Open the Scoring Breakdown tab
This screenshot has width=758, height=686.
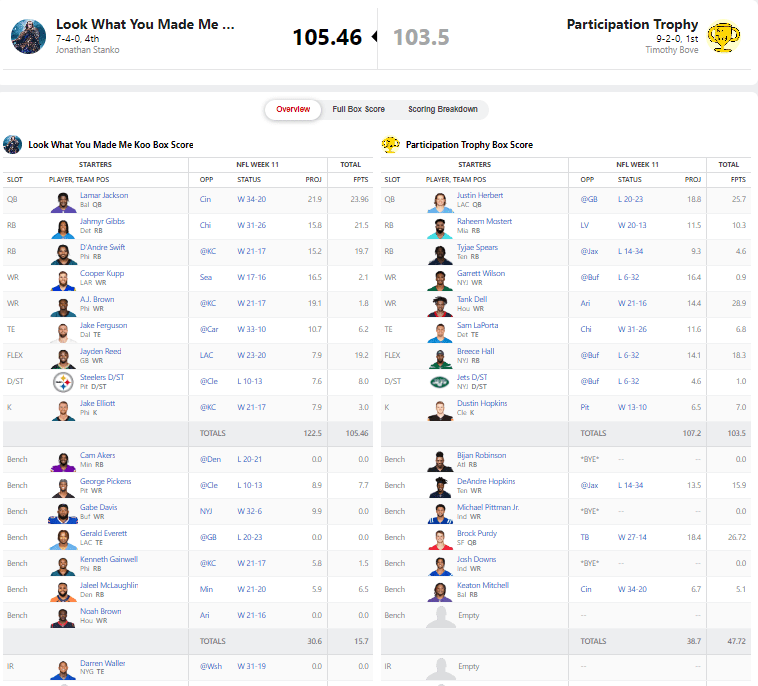click(x=442, y=109)
